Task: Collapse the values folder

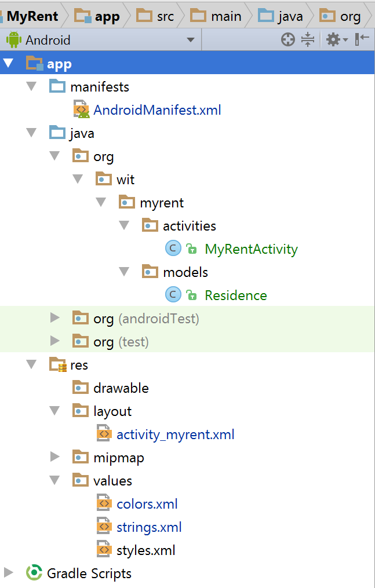Action: pyautogui.click(x=54, y=481)
